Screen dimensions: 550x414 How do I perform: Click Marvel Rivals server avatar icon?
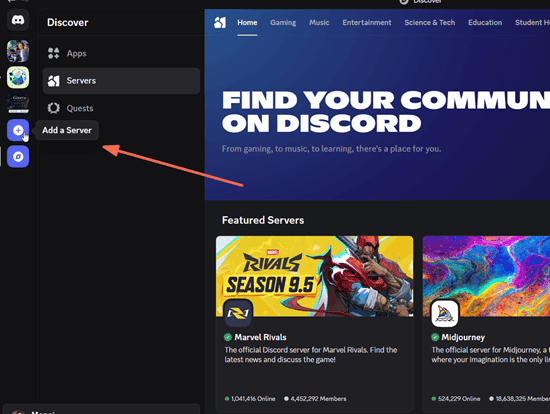[x=238, y=313]
